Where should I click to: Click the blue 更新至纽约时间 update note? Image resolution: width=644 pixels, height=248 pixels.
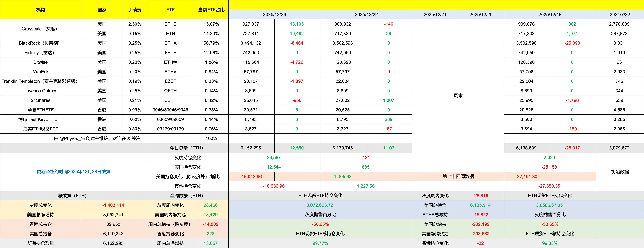pos(73,172)
